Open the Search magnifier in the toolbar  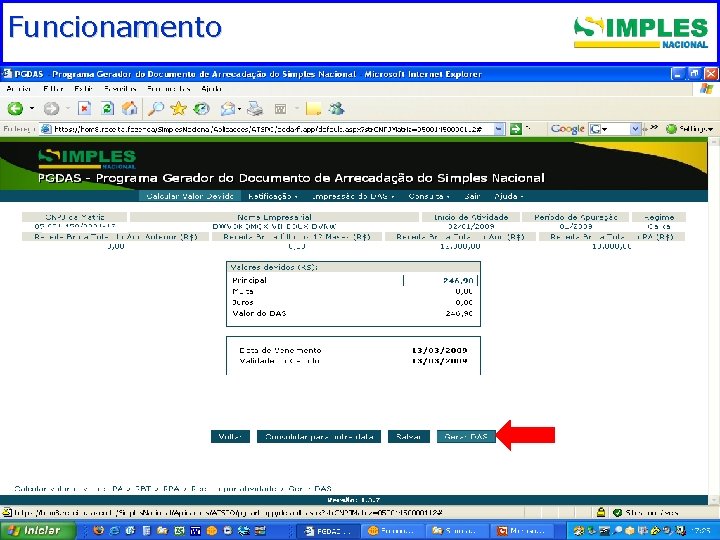point(156,109)
